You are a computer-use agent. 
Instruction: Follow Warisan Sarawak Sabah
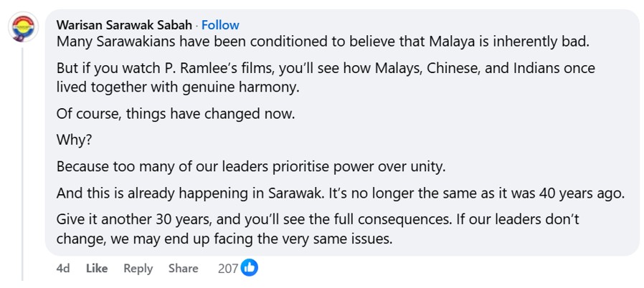point(220,25)
